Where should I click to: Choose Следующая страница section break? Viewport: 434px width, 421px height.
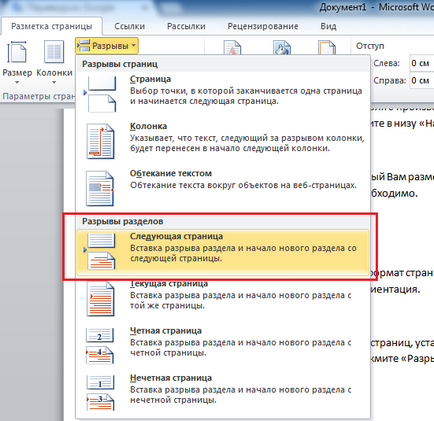223,252
